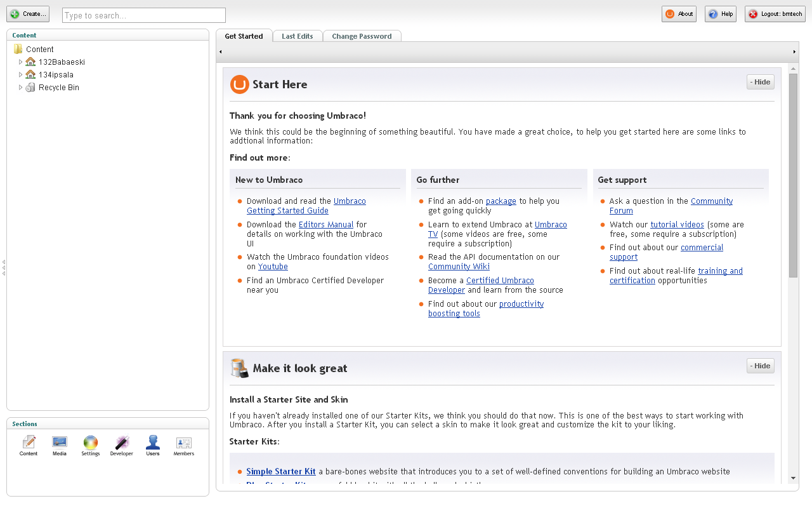
Task: Select the Content root folder
Action: [39, 50]
